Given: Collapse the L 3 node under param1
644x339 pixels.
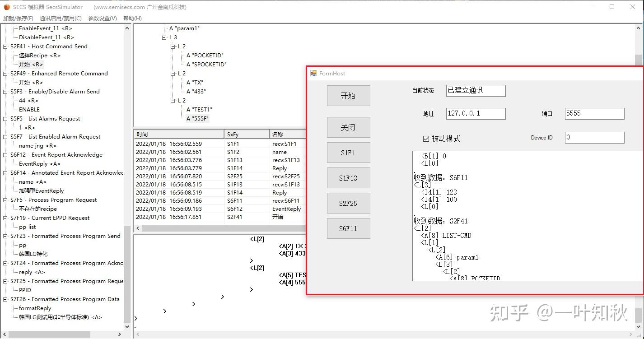Looking at the screenshot, I should point(163,37).
